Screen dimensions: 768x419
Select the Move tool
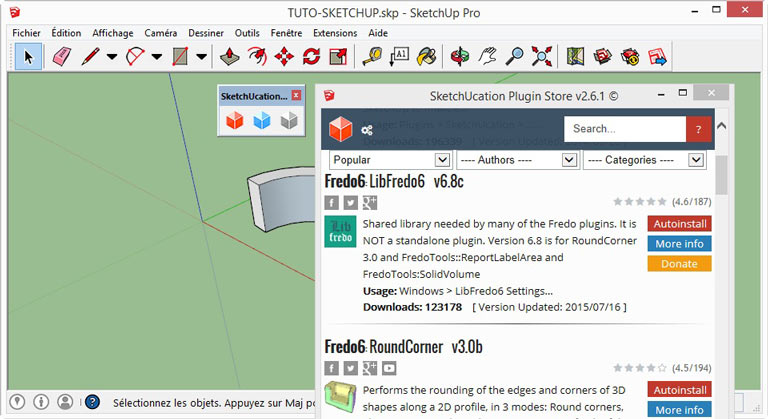click(284, 56)
